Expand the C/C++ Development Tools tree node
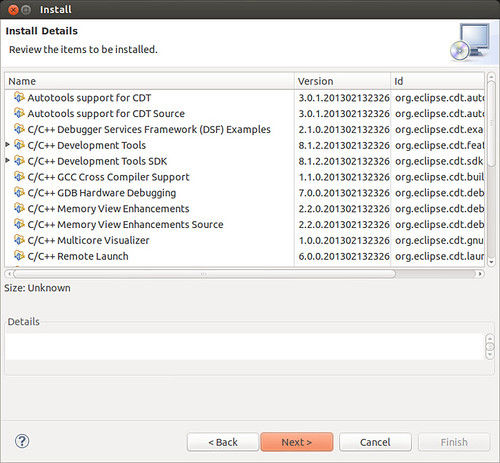The image size is (500, 463). pos(7,144)
